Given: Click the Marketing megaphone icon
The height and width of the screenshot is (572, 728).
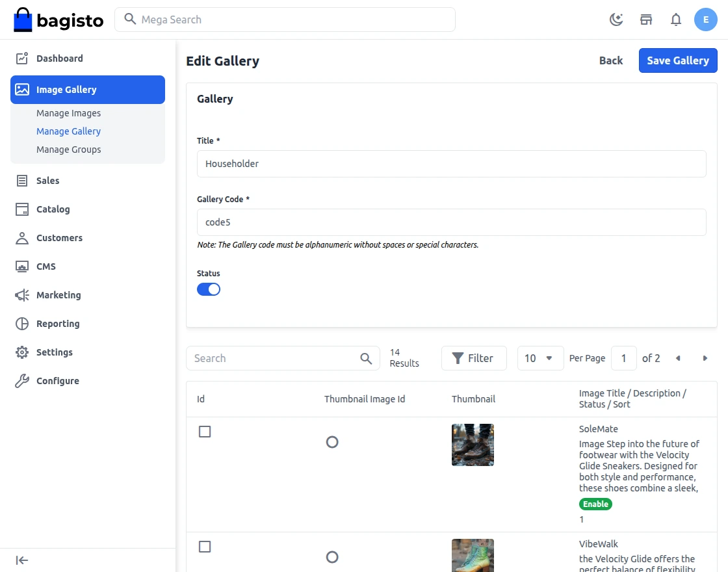Looking at the screenshot, I should (20, 294).
